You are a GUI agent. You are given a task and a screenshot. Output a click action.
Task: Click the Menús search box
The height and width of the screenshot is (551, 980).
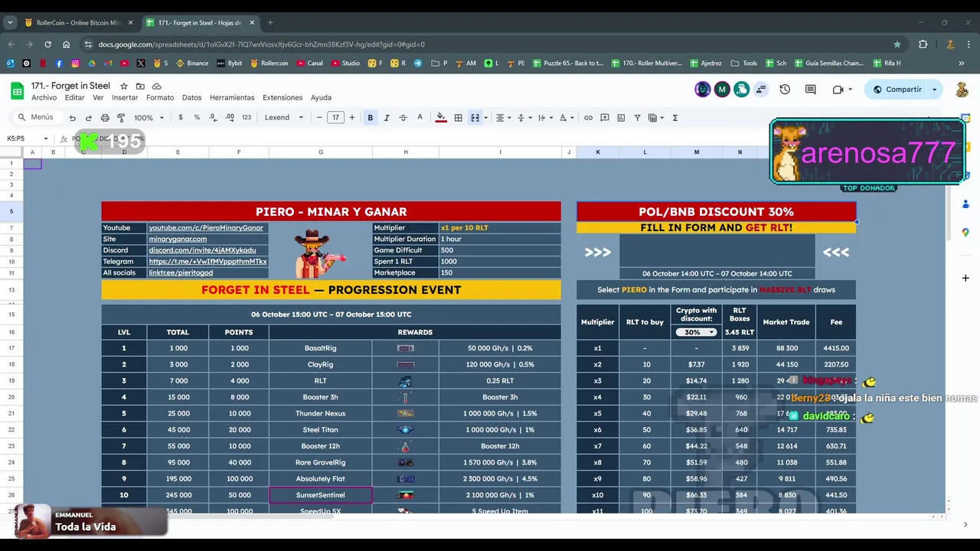point(36,118)
